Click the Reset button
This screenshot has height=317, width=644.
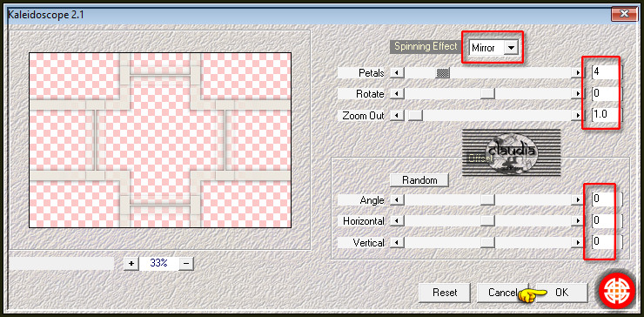[445, 293]
